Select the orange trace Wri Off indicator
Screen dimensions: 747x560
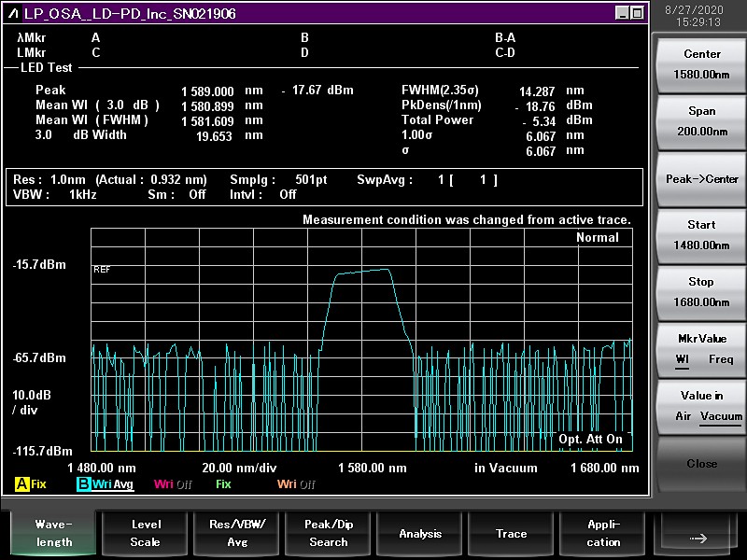(x=296, y=484)
